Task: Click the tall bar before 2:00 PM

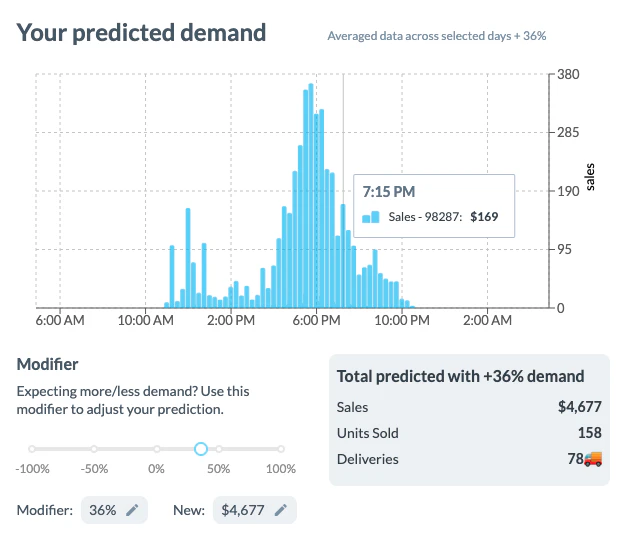Action: point(187,257)
